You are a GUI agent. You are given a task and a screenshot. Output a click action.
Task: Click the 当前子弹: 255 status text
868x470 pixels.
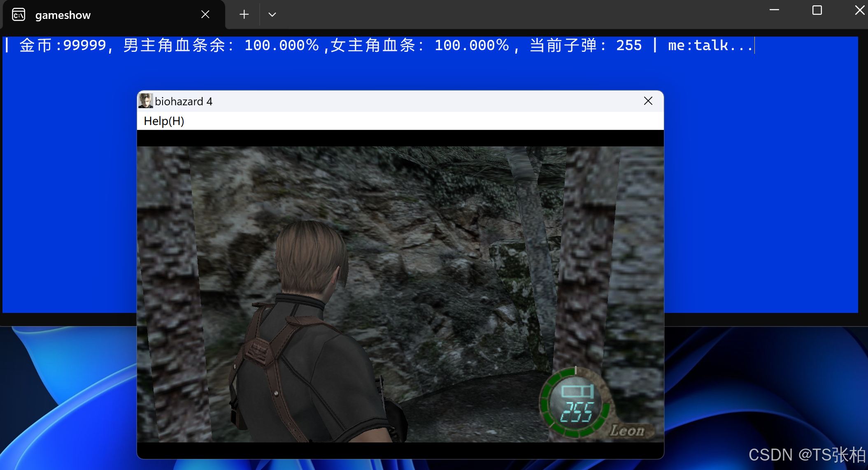585,45
